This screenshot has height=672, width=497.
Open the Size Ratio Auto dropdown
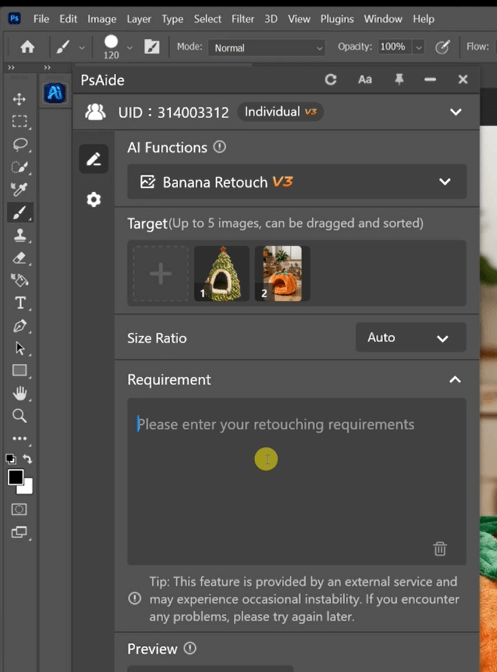[x=410, y=338]
